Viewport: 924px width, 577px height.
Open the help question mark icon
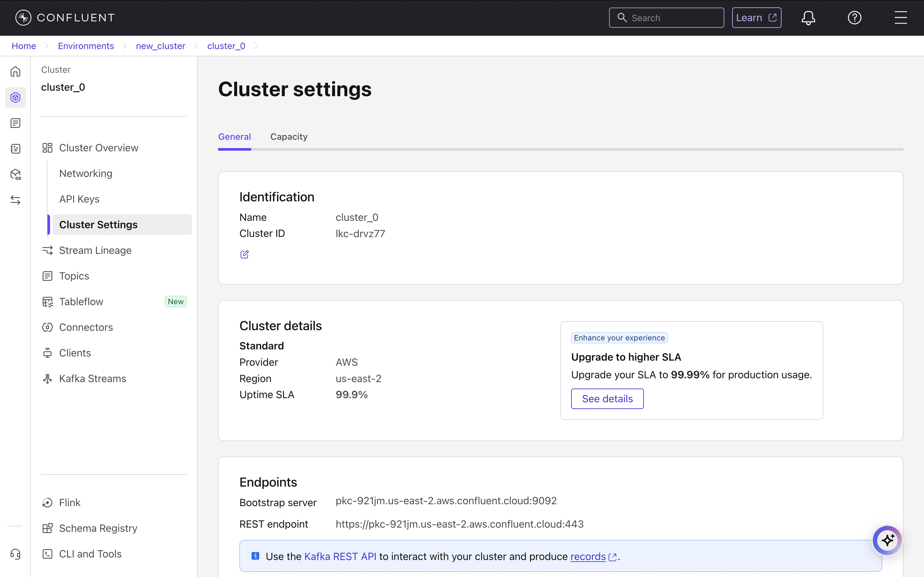[x=854, y=18]
